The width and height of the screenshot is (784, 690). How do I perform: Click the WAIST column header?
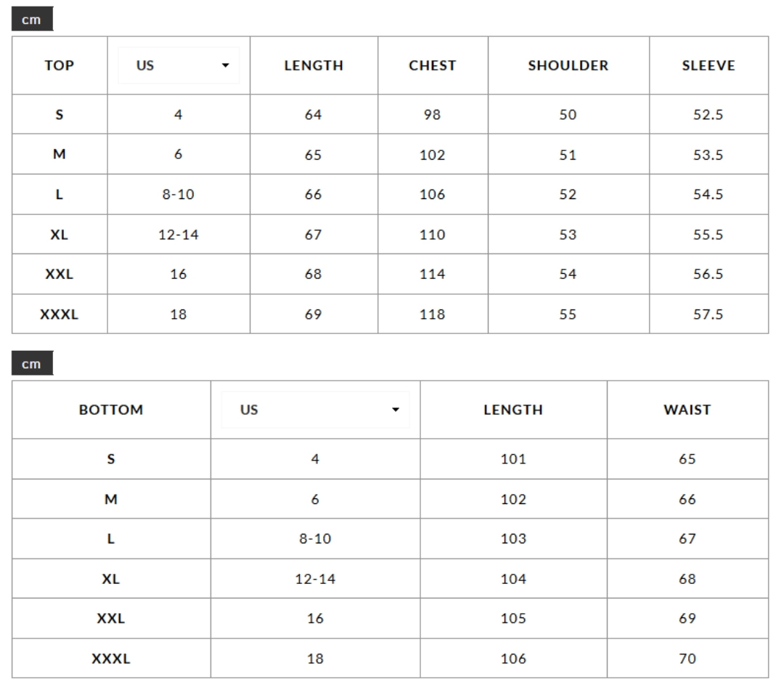tap(687, 410)
